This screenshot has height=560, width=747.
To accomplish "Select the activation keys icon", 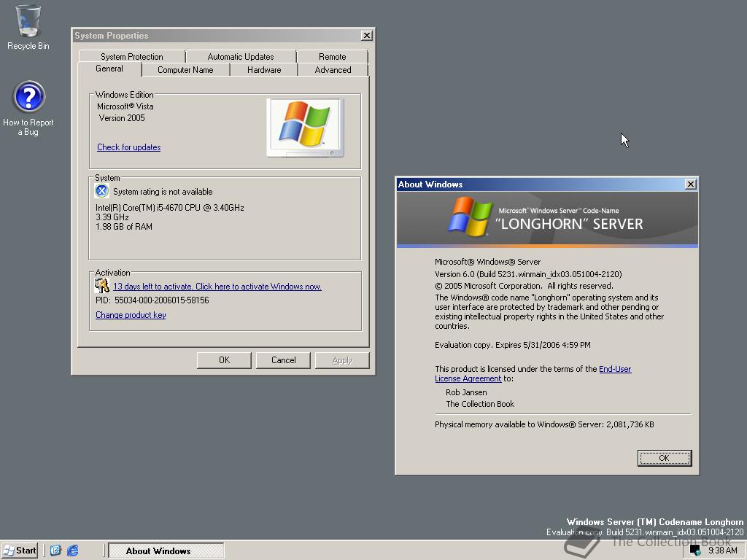I will click(x=102, y=286).
